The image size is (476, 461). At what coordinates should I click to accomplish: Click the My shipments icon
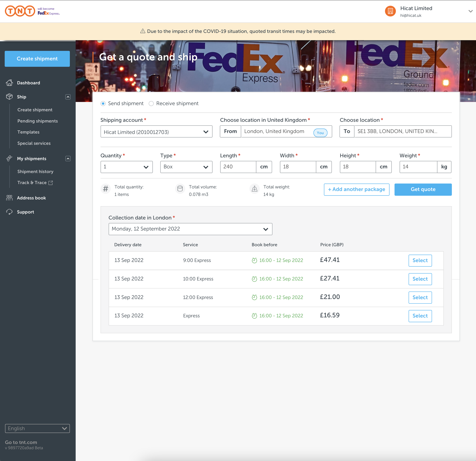[9, 158]
